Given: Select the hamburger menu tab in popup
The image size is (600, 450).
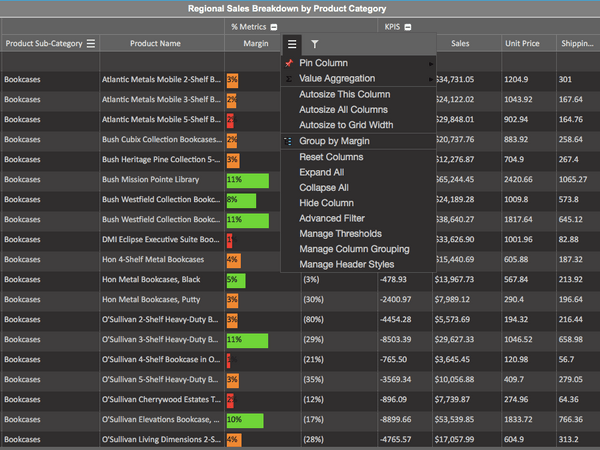Looking at the screenshot, I should tap(292, 44).
